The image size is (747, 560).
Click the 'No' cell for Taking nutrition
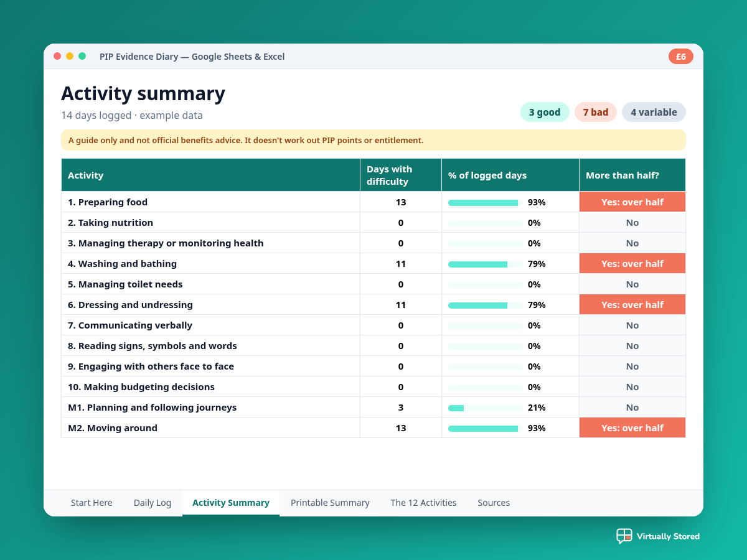pyautogui.click(x=632, y=223)
